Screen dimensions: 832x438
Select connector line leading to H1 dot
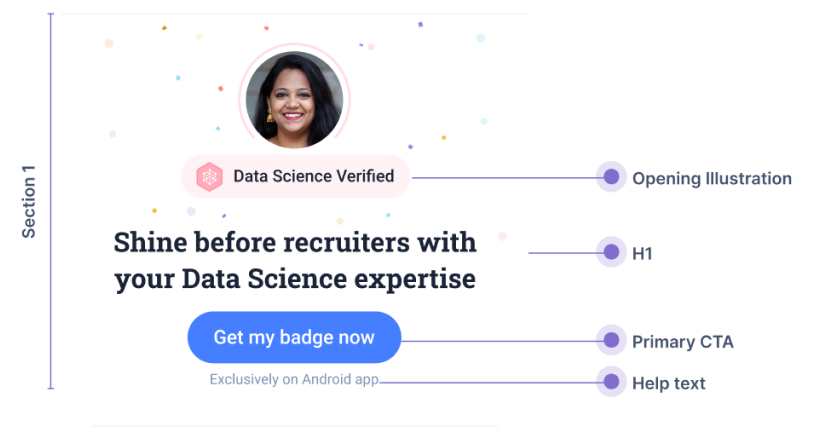click(562, 253)
